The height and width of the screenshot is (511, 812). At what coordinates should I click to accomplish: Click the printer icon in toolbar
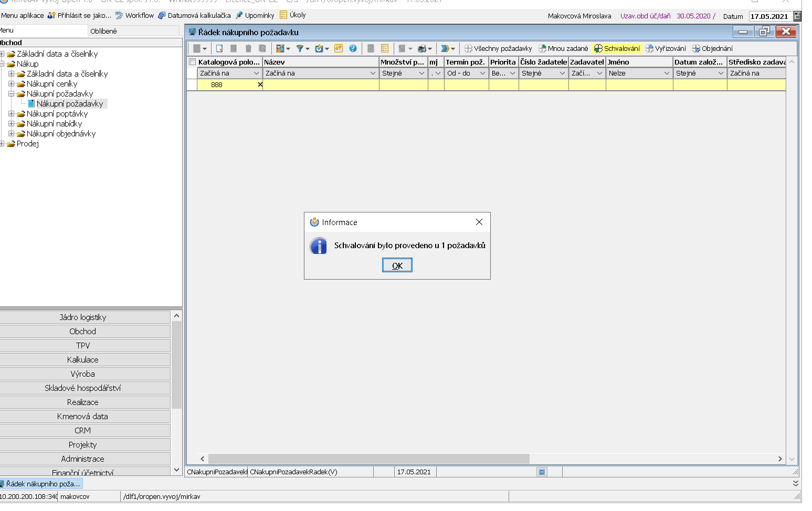tap(422, 48)
